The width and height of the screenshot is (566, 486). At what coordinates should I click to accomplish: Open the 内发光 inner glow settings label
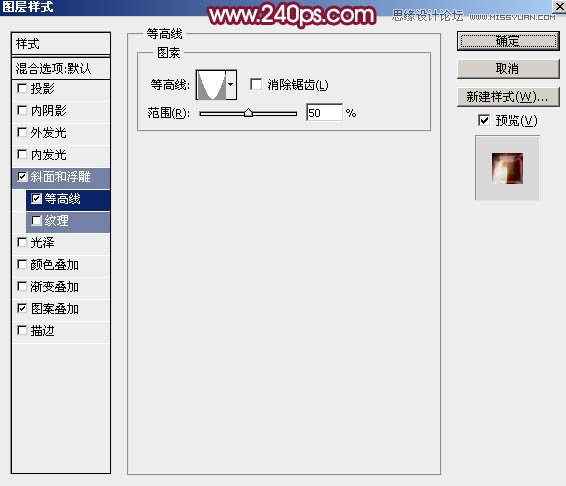coord(48,155)
